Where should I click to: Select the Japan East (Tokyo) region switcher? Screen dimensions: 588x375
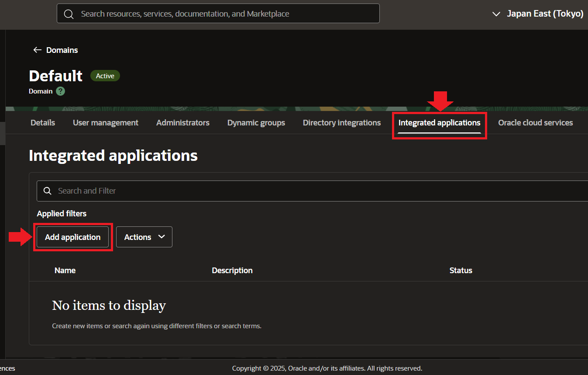click(x=545, y=14)
